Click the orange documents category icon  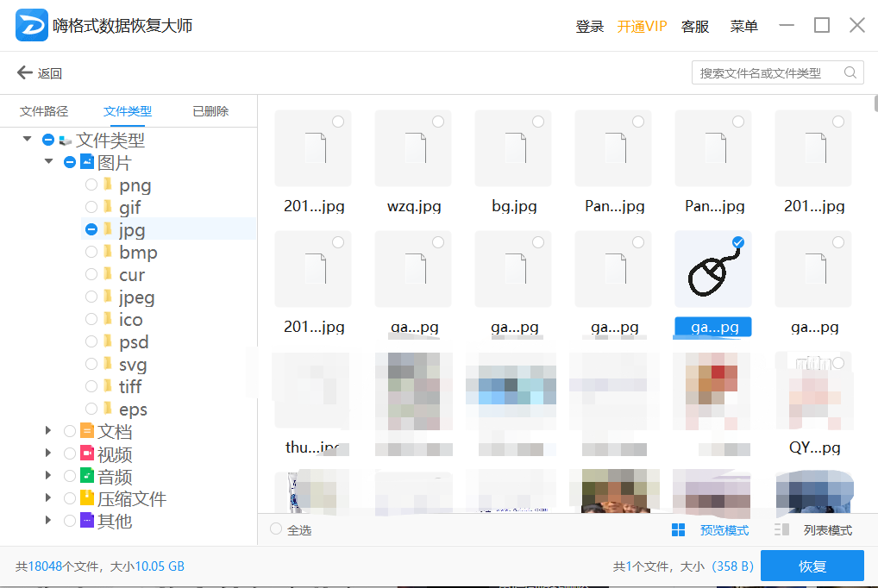pos(87,431)
